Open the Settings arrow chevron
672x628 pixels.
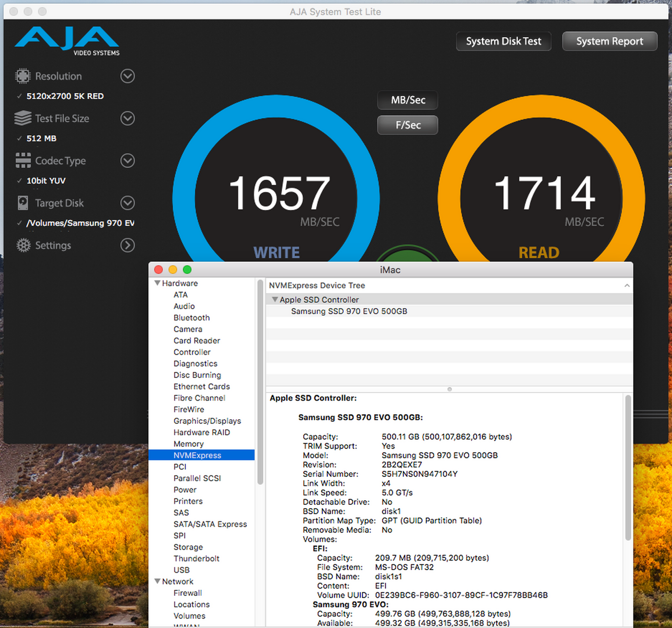127,245
